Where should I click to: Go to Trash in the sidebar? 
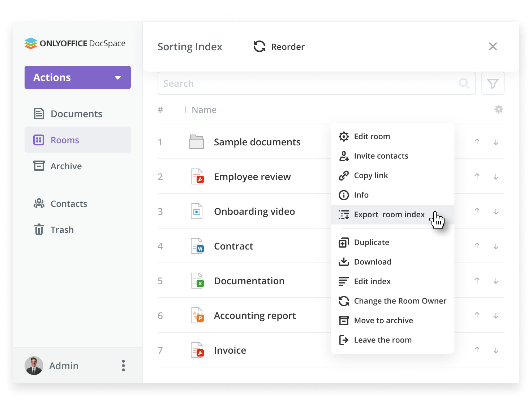(62, 230)
